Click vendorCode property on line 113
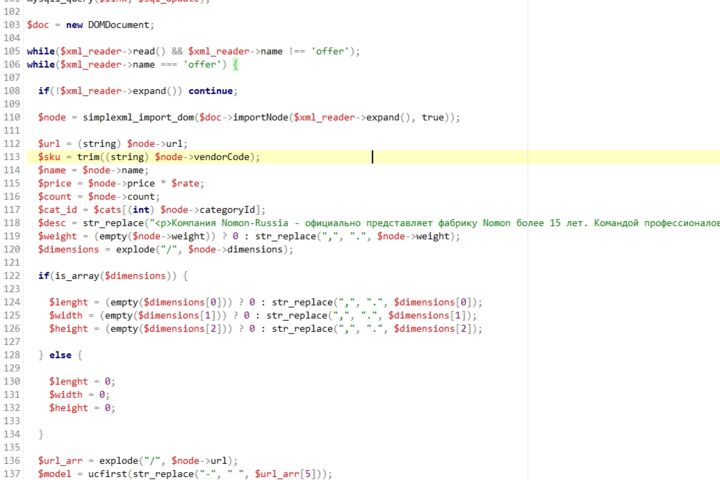 click(x=221, y=157)
